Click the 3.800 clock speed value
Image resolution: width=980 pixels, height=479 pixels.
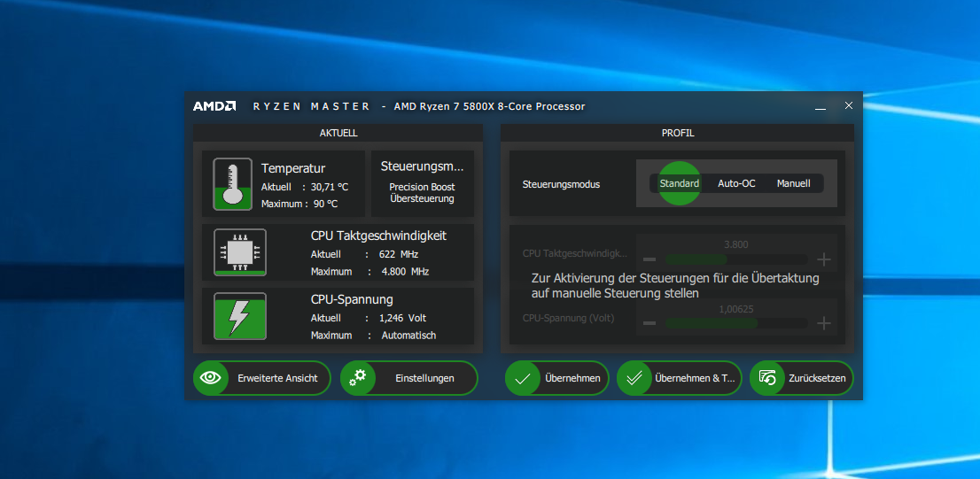(735, 244)
